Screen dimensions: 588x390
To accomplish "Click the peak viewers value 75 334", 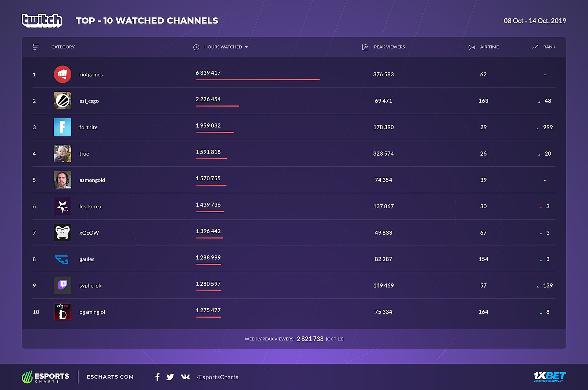I will [x=384, y=312].
